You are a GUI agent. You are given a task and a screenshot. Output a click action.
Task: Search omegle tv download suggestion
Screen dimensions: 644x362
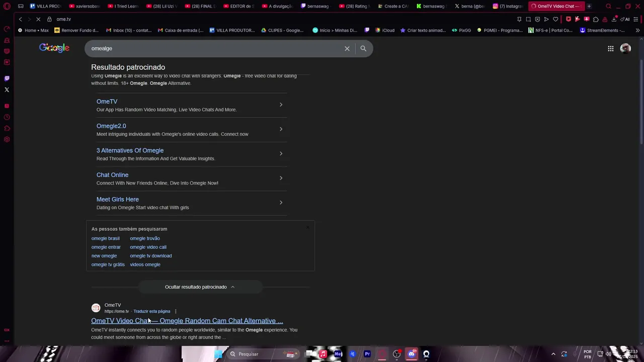(151, 256)
